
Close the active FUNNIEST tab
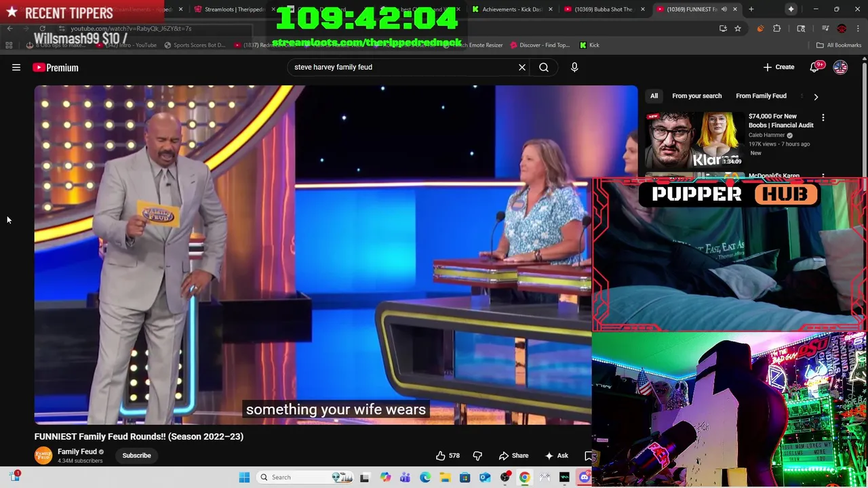pos(735,9)
